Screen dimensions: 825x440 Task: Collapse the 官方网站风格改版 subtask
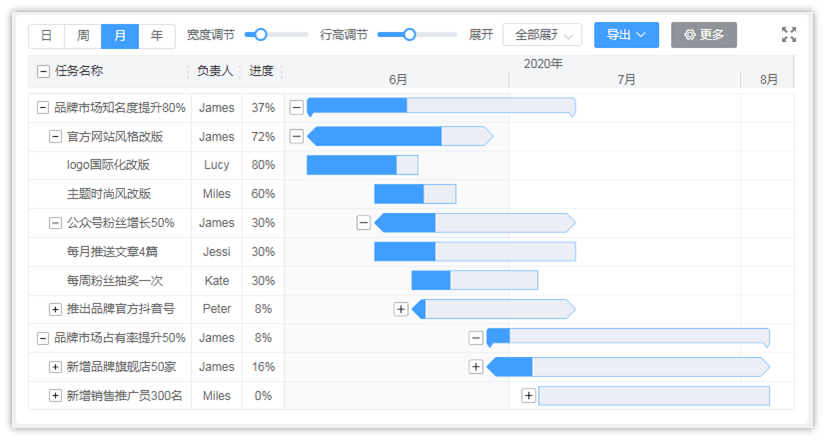56,137
